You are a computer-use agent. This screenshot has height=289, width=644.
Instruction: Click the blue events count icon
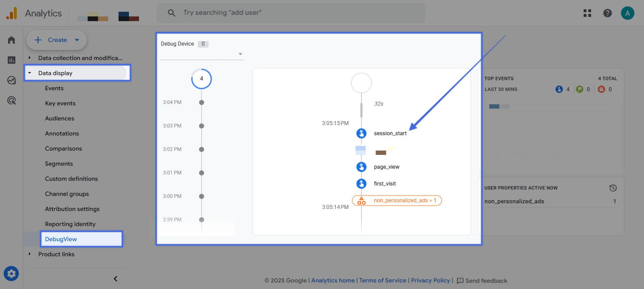[x=559, y=89]
